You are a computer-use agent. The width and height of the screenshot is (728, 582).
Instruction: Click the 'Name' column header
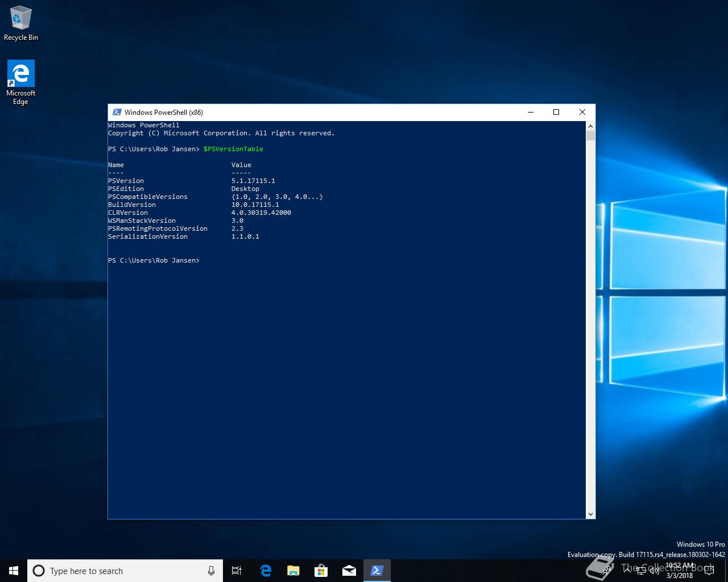click(116, 165)
